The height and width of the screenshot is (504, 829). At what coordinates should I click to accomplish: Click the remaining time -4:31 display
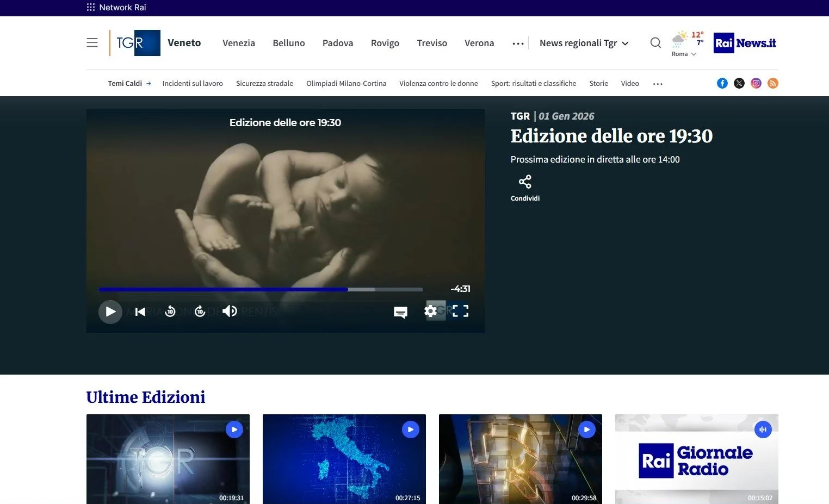[460, 289]
